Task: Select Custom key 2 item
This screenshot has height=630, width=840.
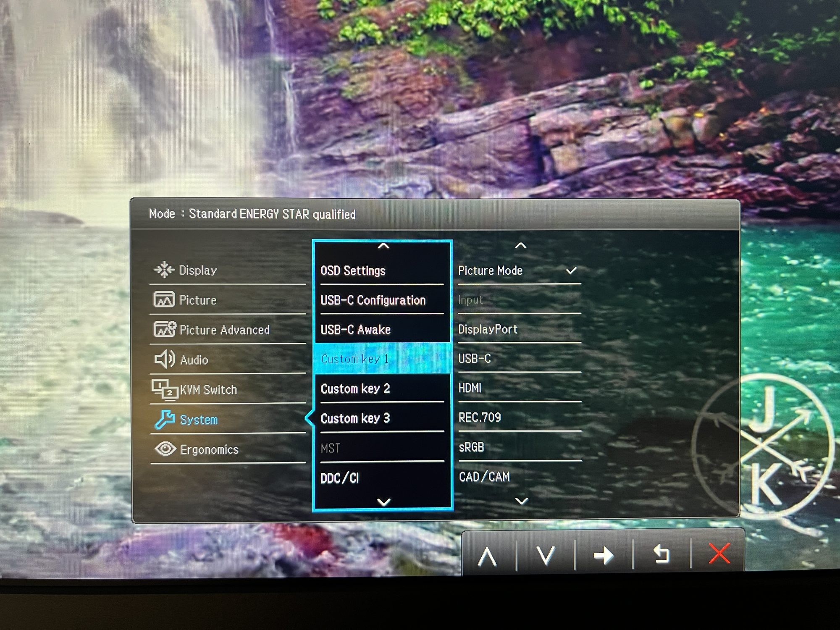Action: click(355, 389)
